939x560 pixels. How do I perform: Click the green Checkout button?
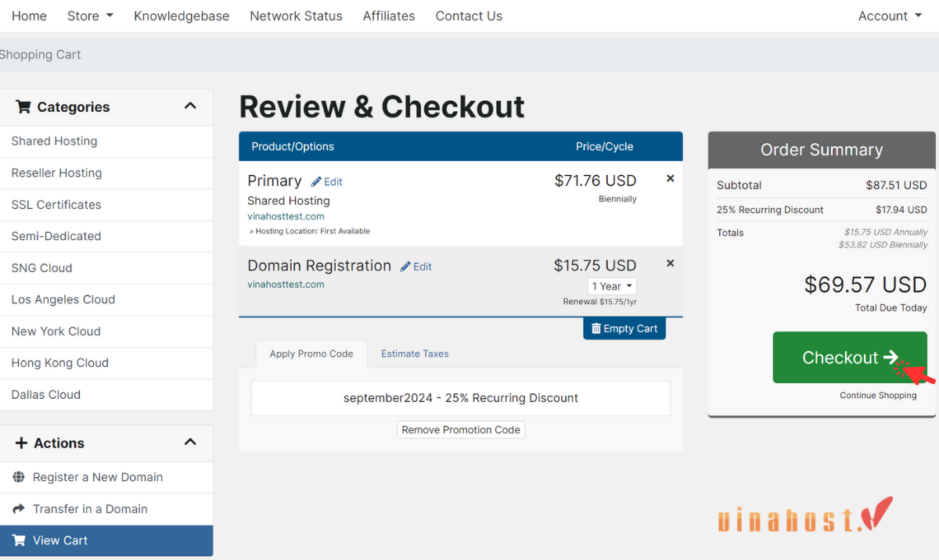(850, 357)
